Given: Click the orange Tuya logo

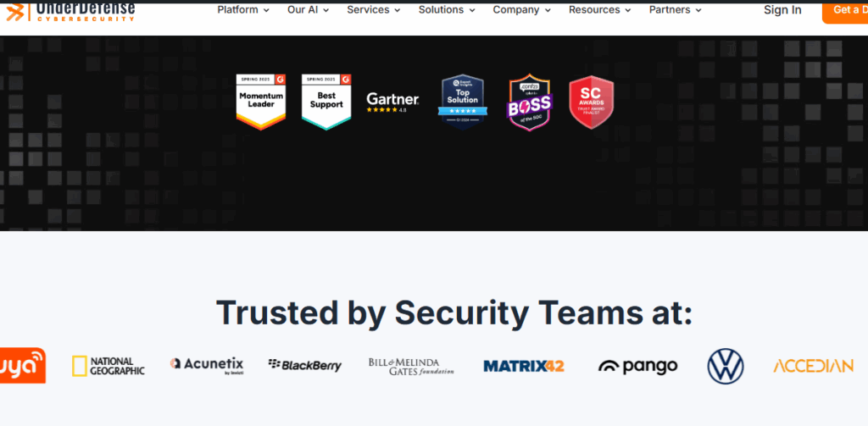Looking at the screenshot, I should pyautogui.click(x=23, y=366).
